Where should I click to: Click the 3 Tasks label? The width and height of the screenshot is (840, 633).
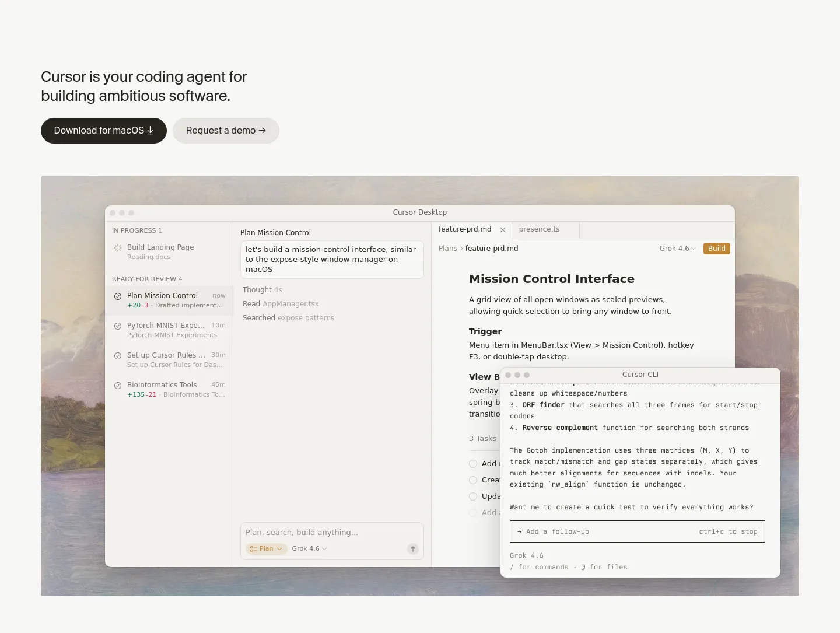click(482, 439)
